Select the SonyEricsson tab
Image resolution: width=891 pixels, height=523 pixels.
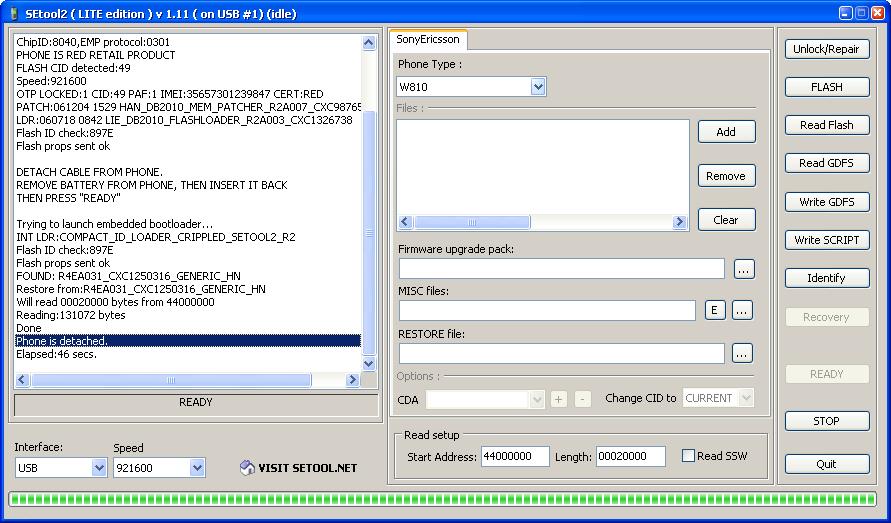428,39
